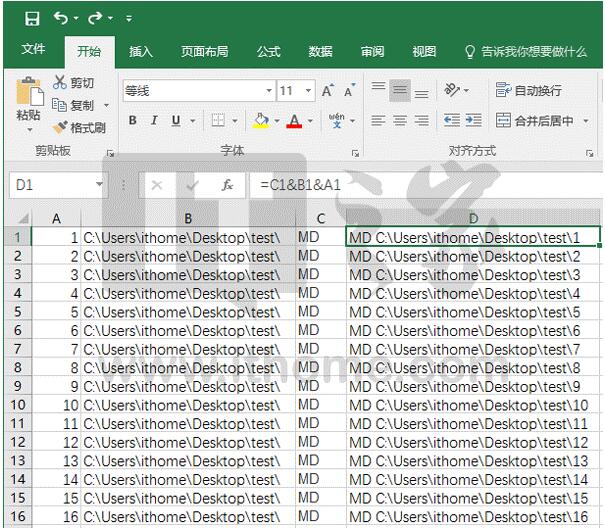This screenshot has width=605, height=531.
Task: Toggle Wrap Text (自动换行)
Action: pyautogui.click(x=529, y=91)
